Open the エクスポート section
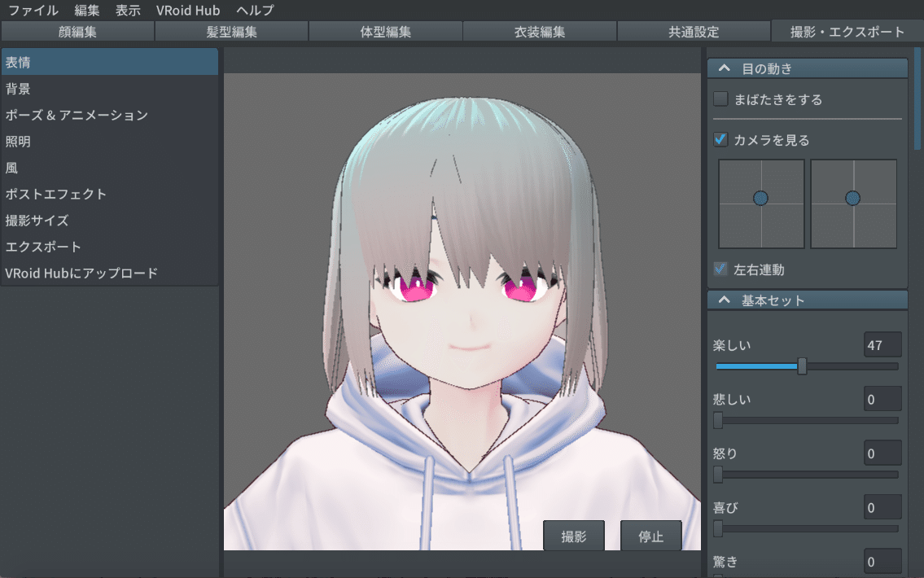Image resolution: width=924 pixels, height=578 pixels. tap(110, 247)
